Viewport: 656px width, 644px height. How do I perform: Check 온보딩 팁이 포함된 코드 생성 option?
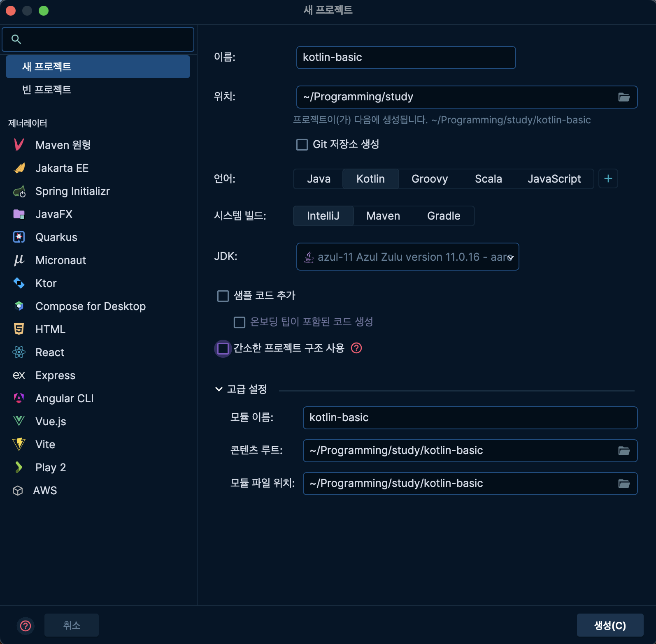point(240,322)
